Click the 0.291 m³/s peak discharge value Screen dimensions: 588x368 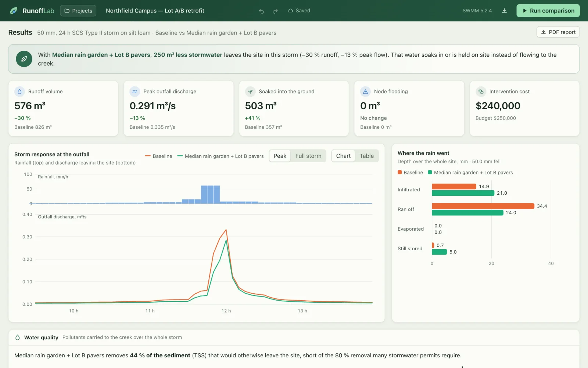153,106
